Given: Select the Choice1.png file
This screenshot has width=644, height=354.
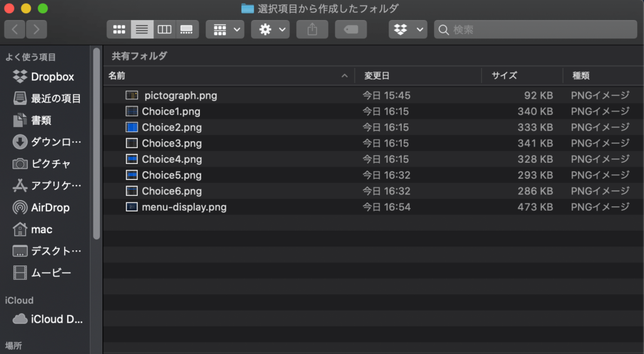Looking at the screenshot, I should coord(374,112).
